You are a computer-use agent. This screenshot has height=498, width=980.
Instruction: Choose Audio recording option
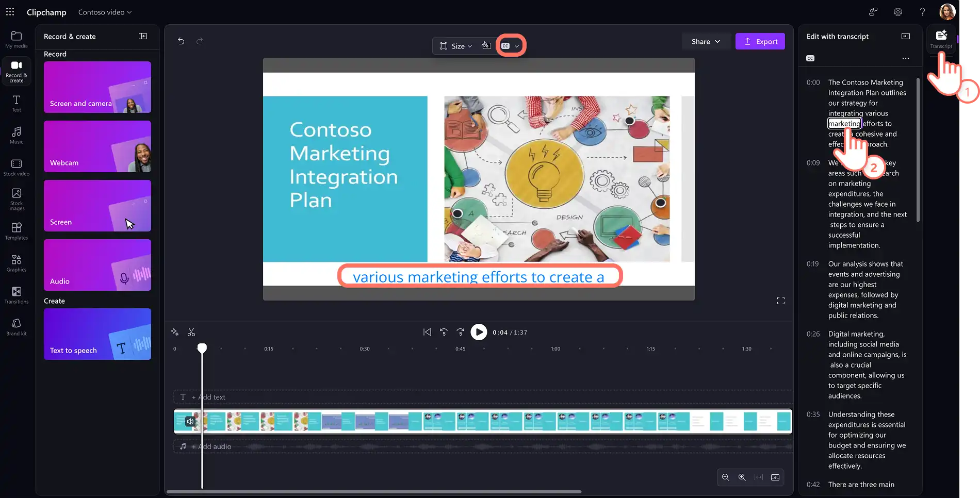pyautogui.click(x=97, y=265)
